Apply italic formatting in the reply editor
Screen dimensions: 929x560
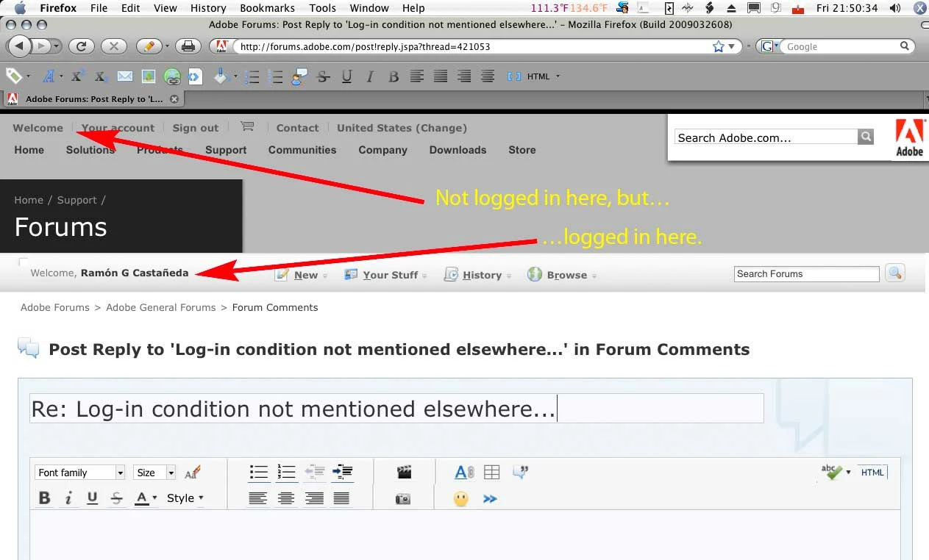coord(68,498)
